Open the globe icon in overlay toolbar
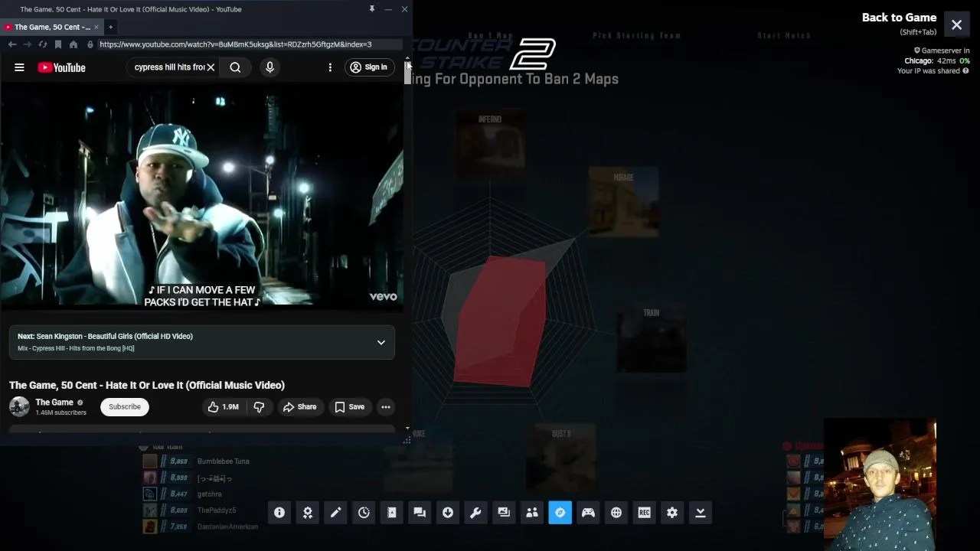 coord(616,513)
